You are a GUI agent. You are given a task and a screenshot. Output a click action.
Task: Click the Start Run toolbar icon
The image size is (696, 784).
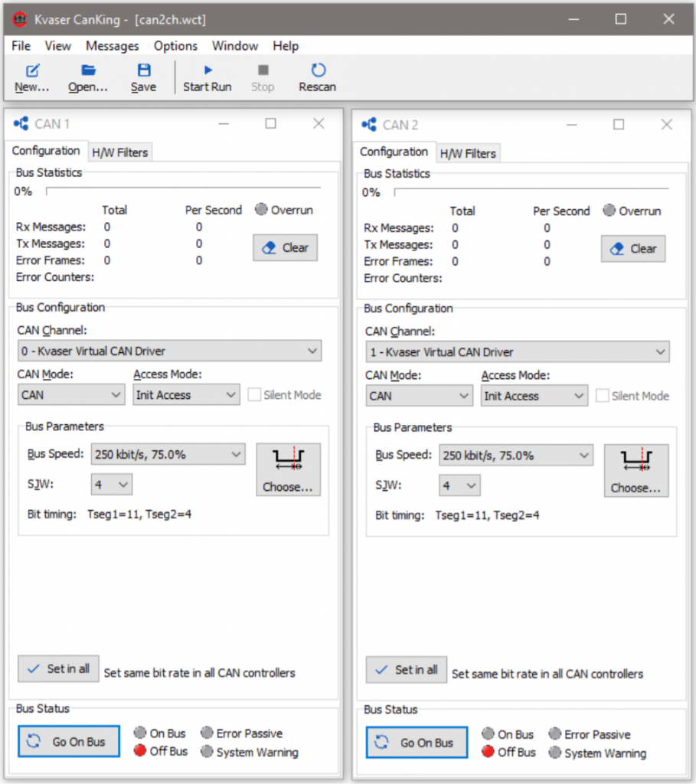[206, 77]
